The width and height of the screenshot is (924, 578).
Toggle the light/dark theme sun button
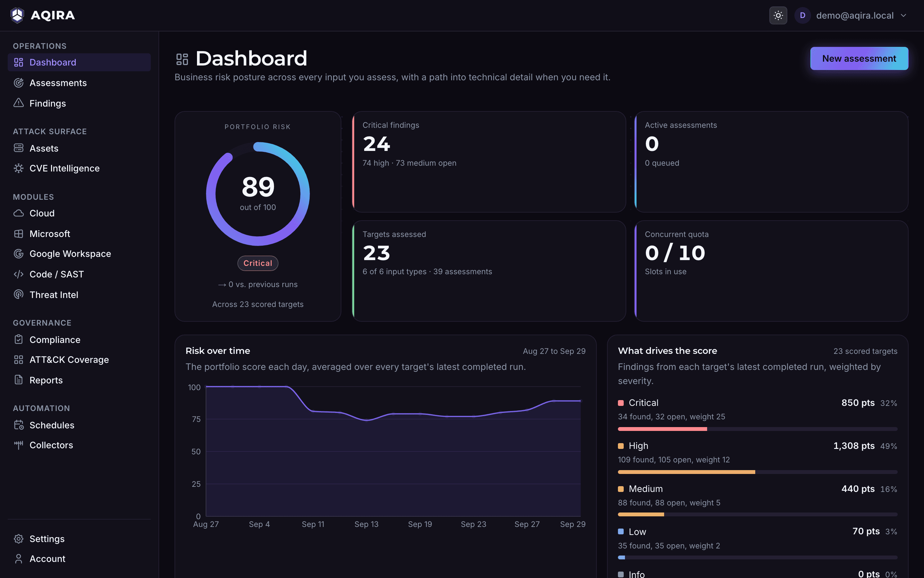778,15
